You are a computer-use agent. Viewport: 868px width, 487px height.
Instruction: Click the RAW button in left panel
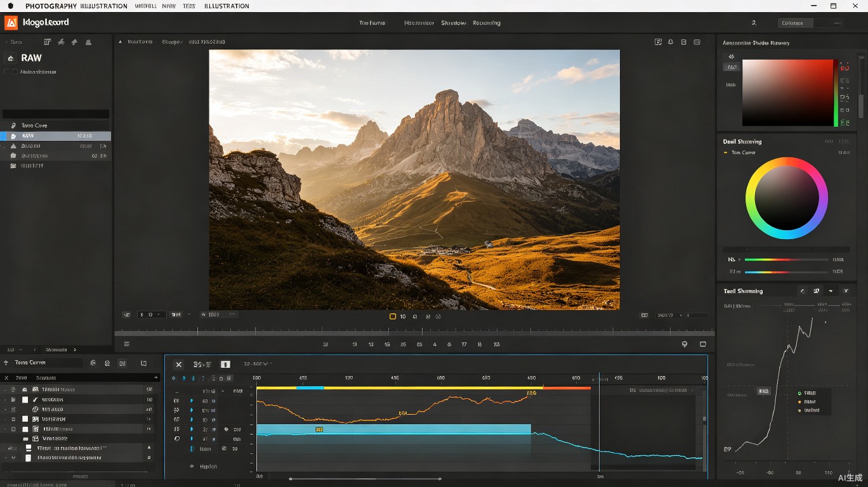tap(31, 58)
